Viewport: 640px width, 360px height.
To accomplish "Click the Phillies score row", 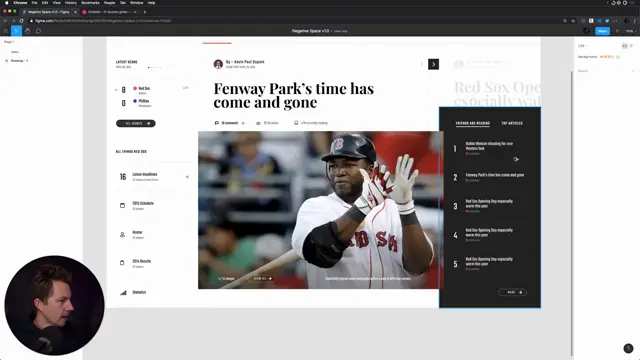I will pos(136,103).
